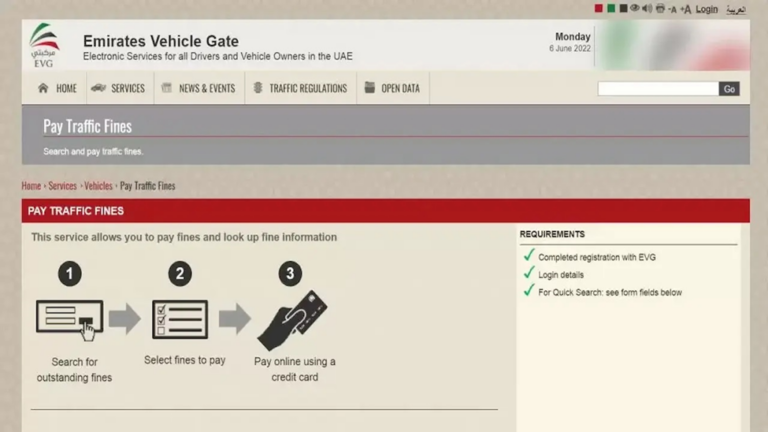Select the red color theme swatch

[x=599, y=9]
